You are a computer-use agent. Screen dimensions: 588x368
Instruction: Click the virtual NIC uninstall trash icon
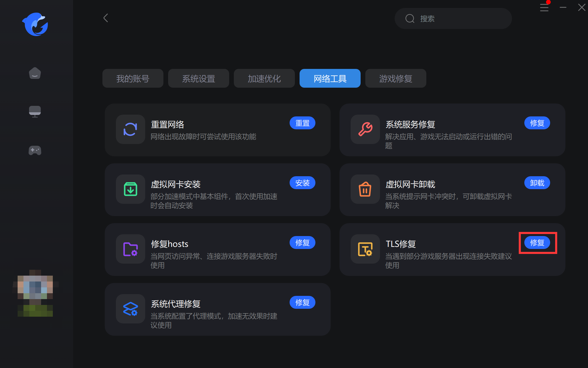(365, 189)
